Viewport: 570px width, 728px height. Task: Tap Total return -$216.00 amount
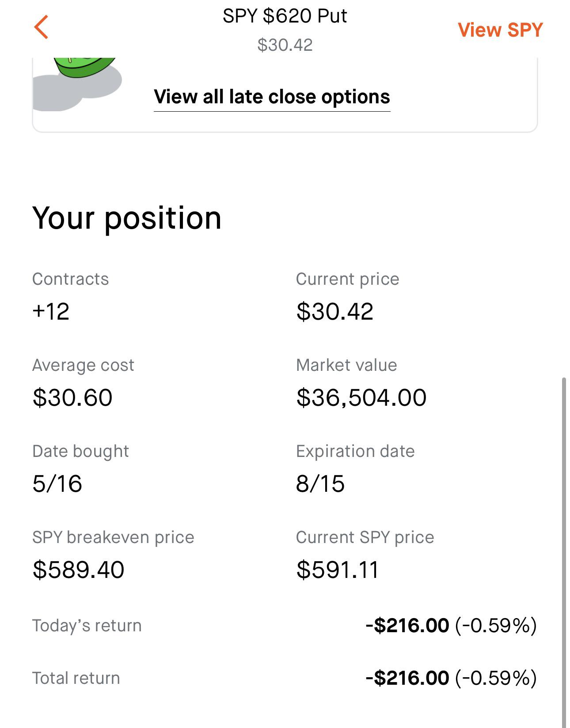tap(407, 678)
